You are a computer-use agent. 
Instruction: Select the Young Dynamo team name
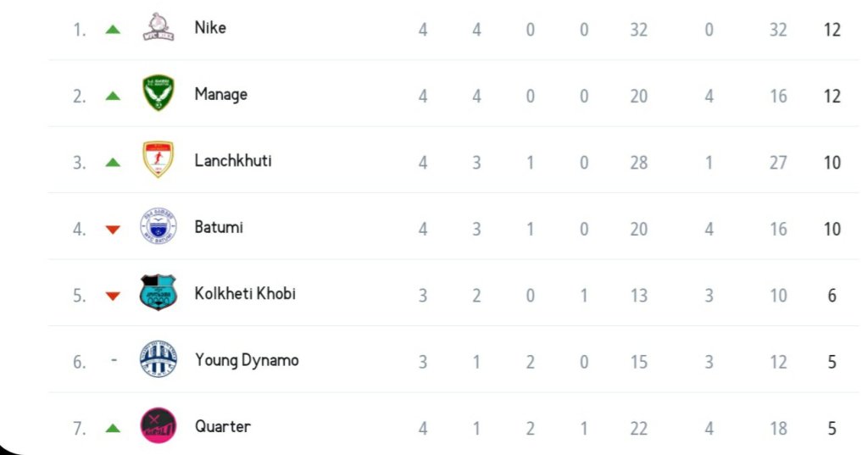pos(247,360)
